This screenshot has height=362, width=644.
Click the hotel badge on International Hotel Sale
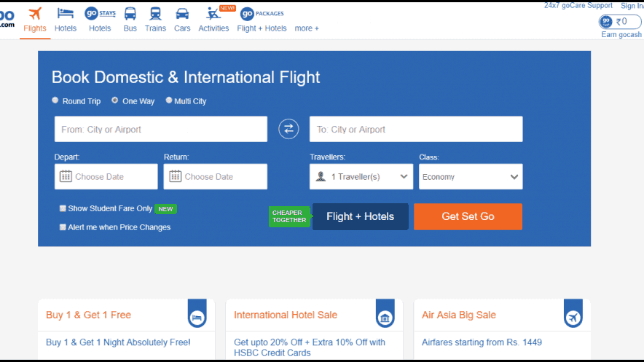pos(385,313)
